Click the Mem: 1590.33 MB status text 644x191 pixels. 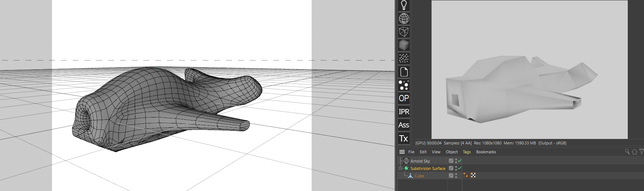(x=520, y=143)
